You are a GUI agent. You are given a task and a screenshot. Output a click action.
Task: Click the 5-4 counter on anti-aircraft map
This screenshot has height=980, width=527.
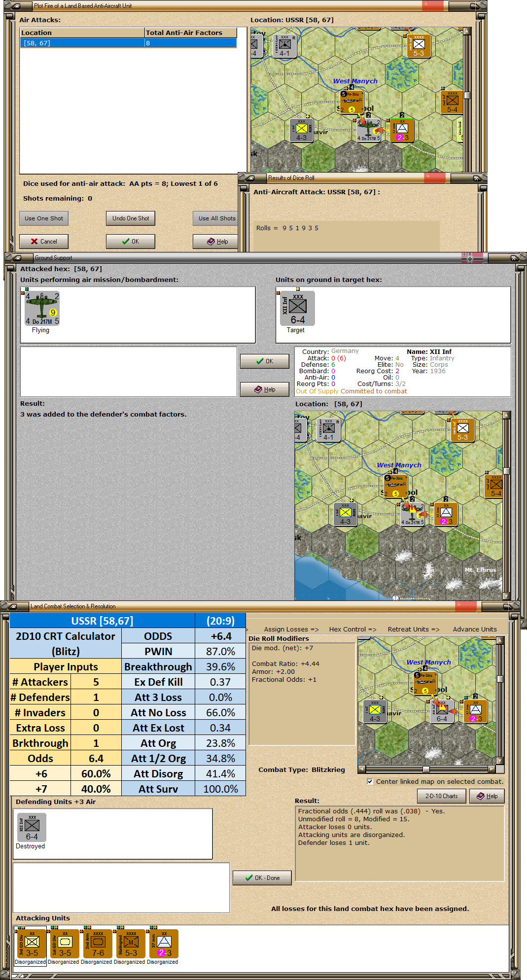click(452, 102)
